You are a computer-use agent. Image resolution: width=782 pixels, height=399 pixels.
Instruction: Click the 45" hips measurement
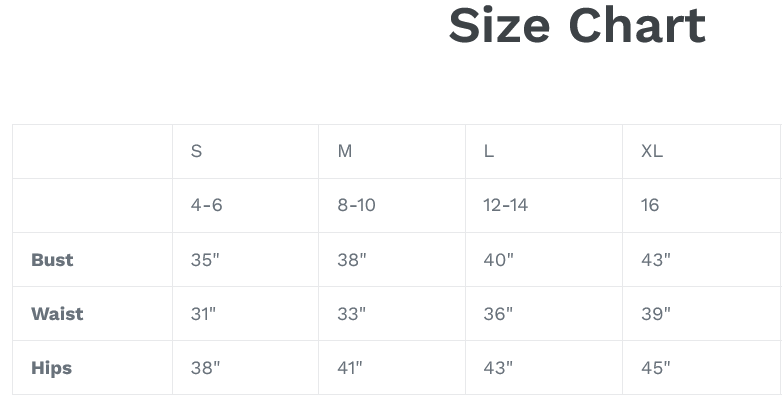click(656, 368)
